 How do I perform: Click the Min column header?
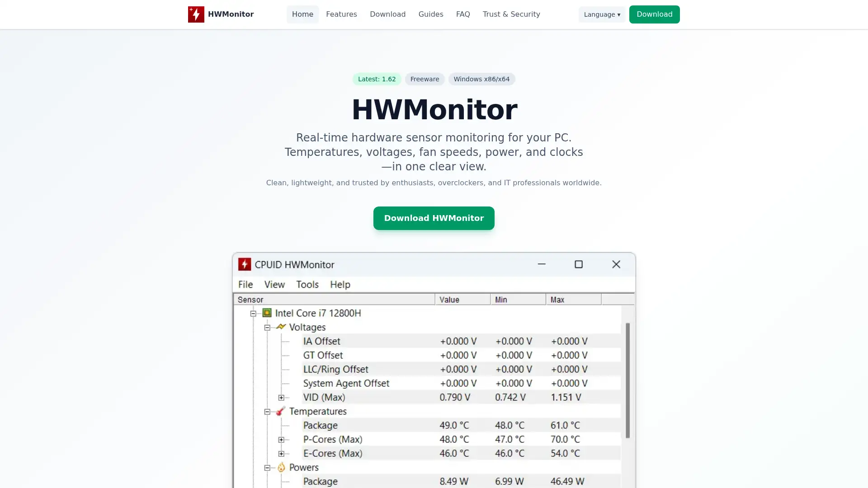518,300
